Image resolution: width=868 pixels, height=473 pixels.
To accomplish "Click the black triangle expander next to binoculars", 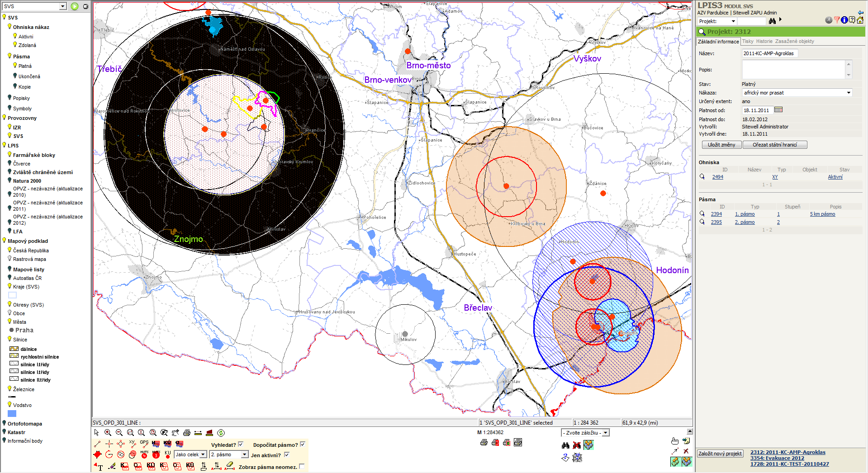I will 780,20.
